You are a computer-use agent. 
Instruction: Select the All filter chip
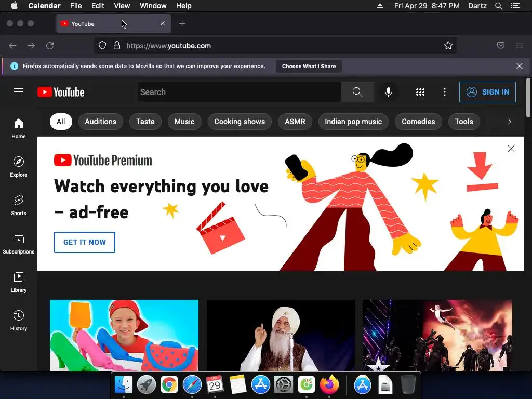[x=61, y=122]
